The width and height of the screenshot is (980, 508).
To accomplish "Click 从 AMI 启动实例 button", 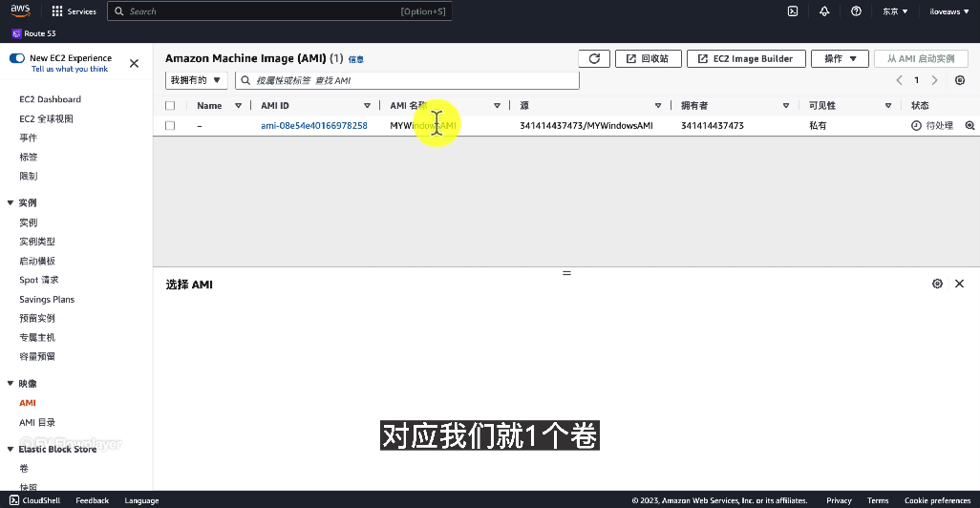I will click(x=921, y=59).
